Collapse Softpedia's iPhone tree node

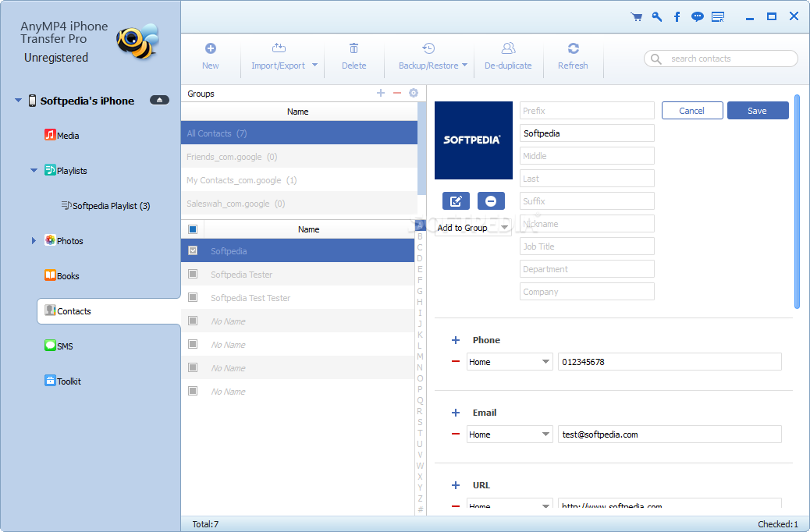point(18,100)
